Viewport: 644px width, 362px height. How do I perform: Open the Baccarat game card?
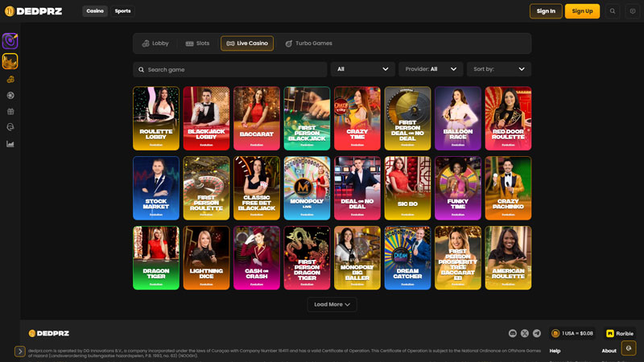click(257, 118)
